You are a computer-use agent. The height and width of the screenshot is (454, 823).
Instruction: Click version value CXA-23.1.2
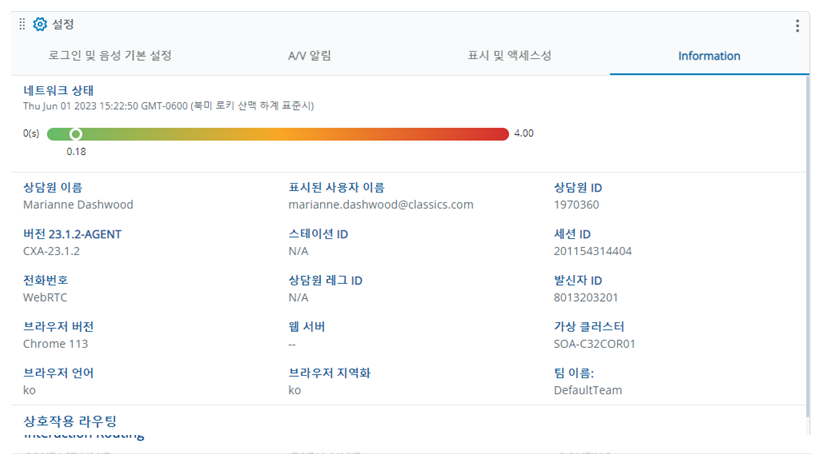coord(51,251)
